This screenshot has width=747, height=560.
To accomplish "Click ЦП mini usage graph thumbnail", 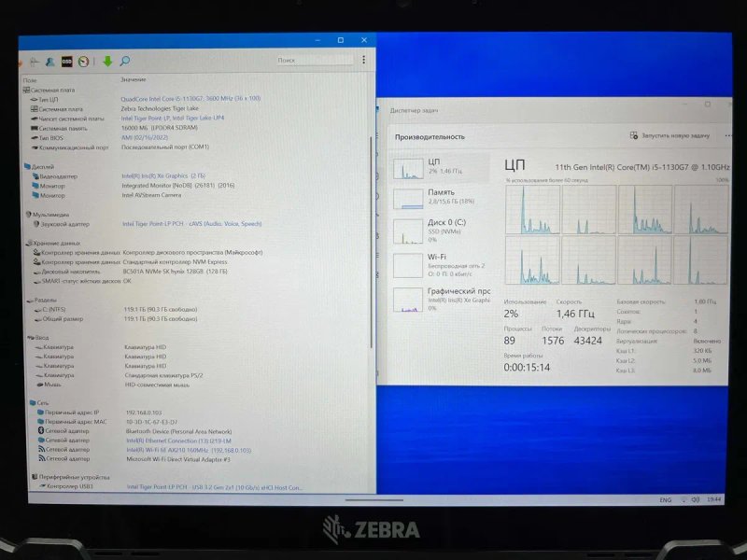I will [408, 169].
